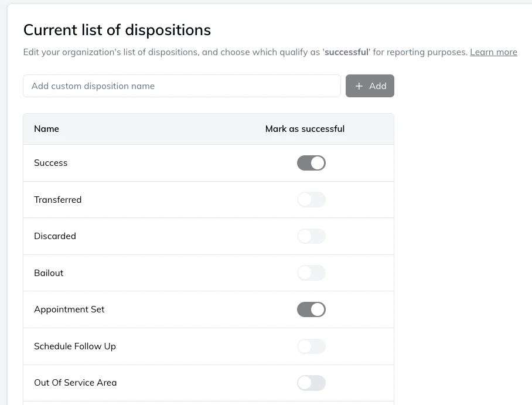
Task: Switch on the Discarded toggle
Action: [311, 236]
